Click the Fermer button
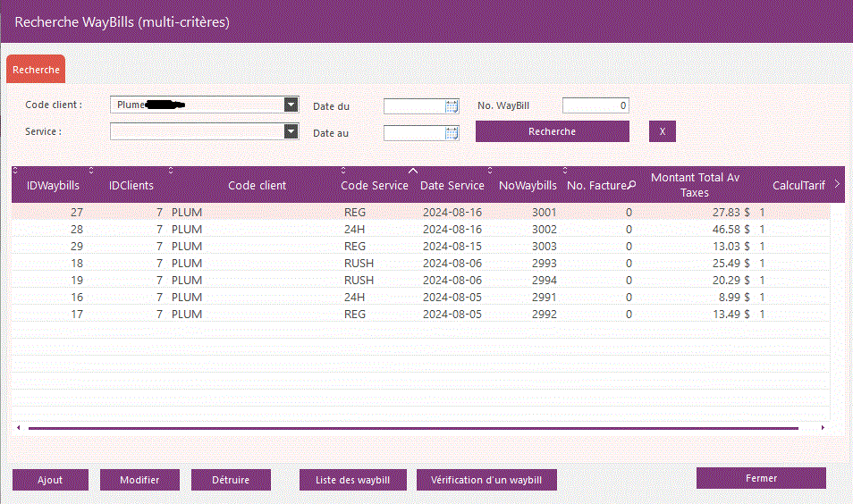 761,478
